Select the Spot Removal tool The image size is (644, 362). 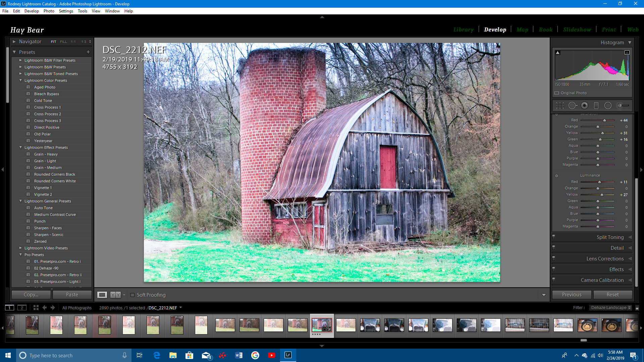(573, 106)
